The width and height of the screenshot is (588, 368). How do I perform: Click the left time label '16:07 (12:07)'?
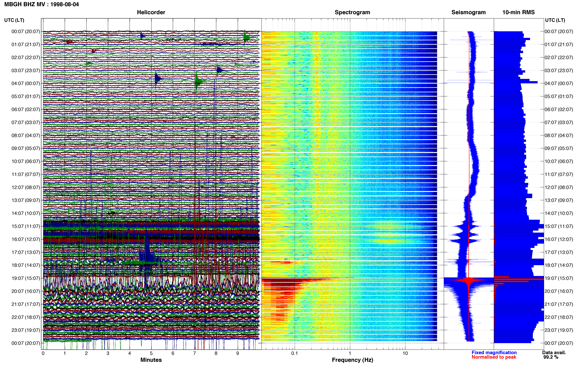click(x=26, y=239)
